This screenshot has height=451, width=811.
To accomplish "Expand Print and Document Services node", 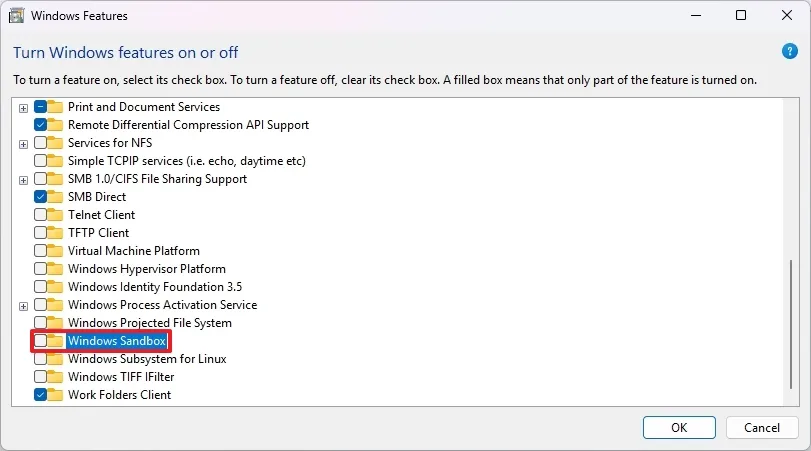I will pyautogui.click(x=23, y=107).
